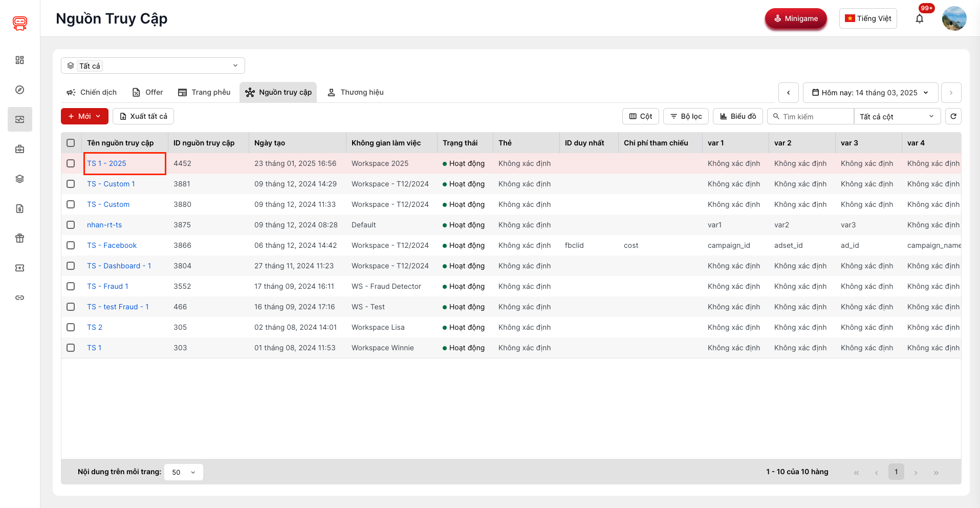Open the Thương hiệu tab
This screenshot has width=980, height=508.
(x=356, y=92)
